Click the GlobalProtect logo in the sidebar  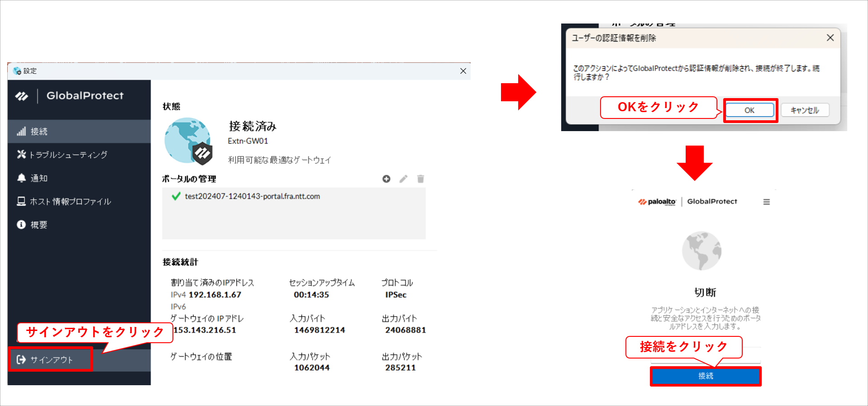click(70, 96)
